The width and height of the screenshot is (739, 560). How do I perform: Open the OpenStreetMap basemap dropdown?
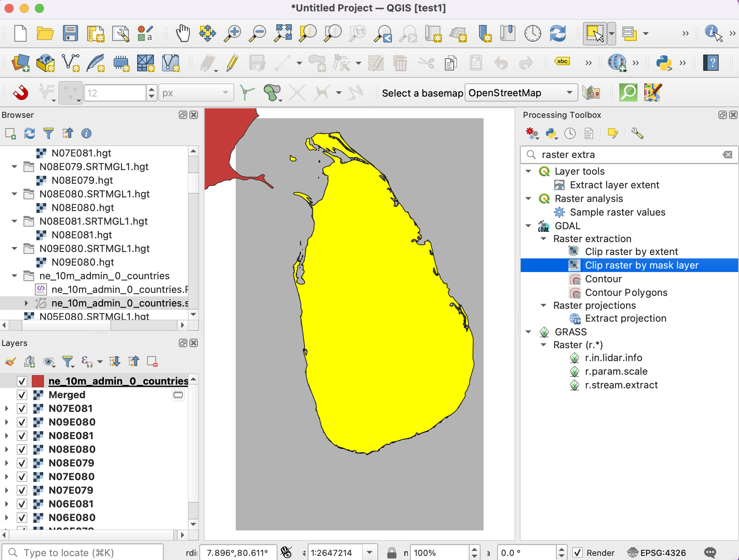click(x=521, y=93)
